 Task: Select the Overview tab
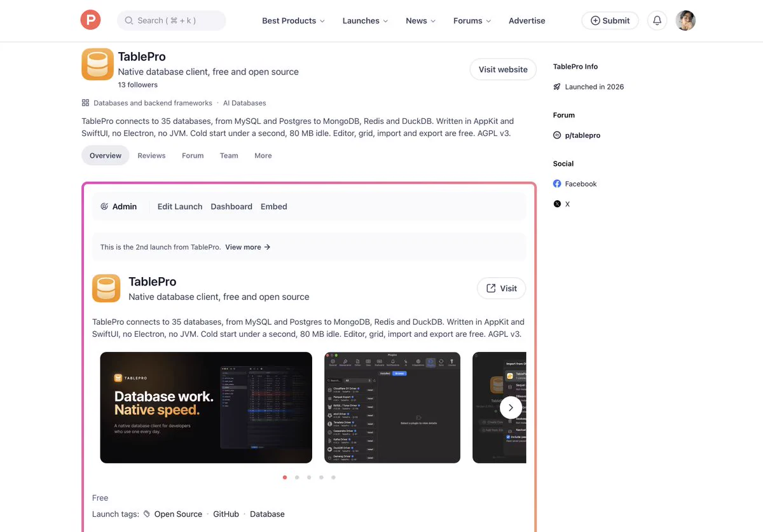tap(106, 156)
